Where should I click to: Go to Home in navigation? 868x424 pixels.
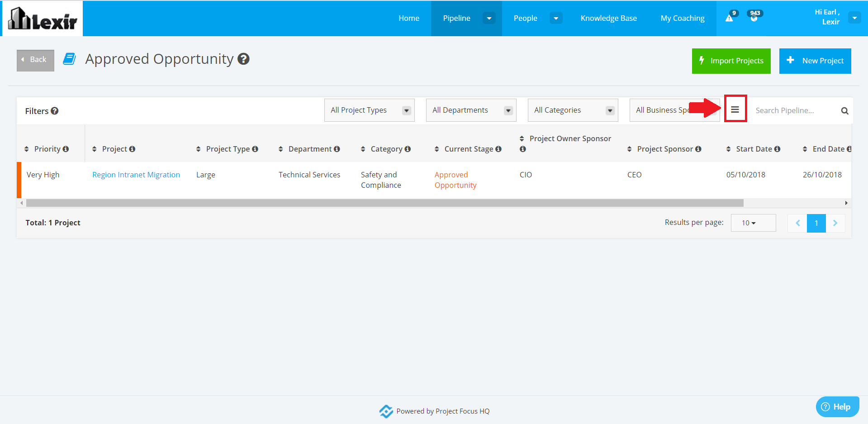pos(409,18)
